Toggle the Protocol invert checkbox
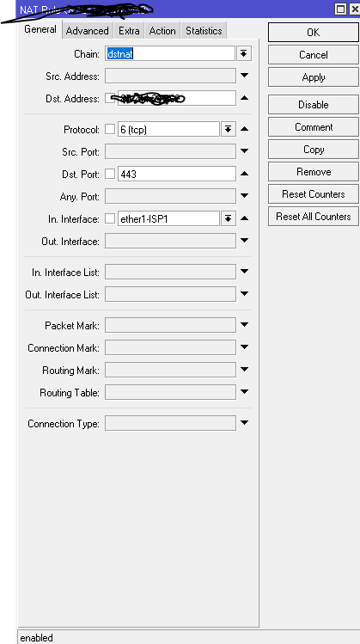The image size is (360, 644). point(110,129)
